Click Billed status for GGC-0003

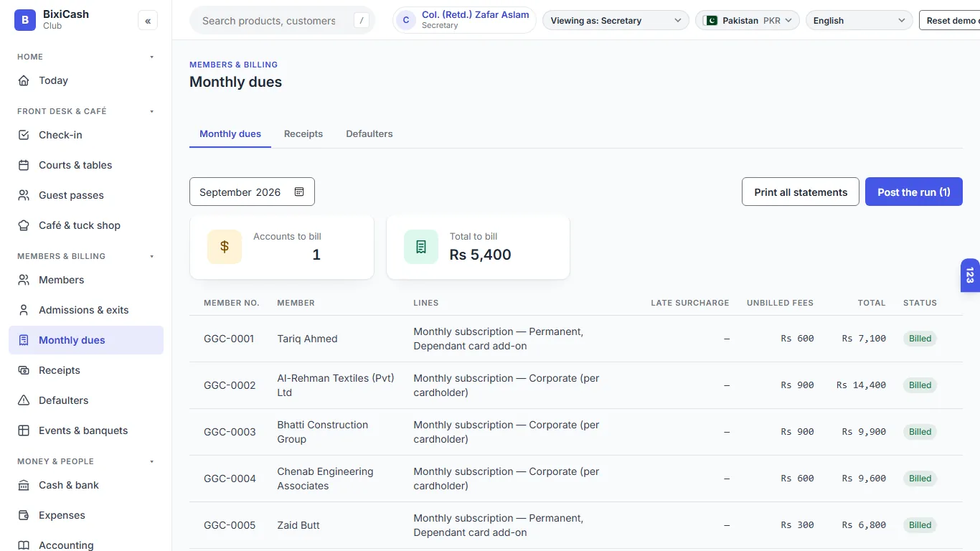pyautogui.click(x=920, y=432)
